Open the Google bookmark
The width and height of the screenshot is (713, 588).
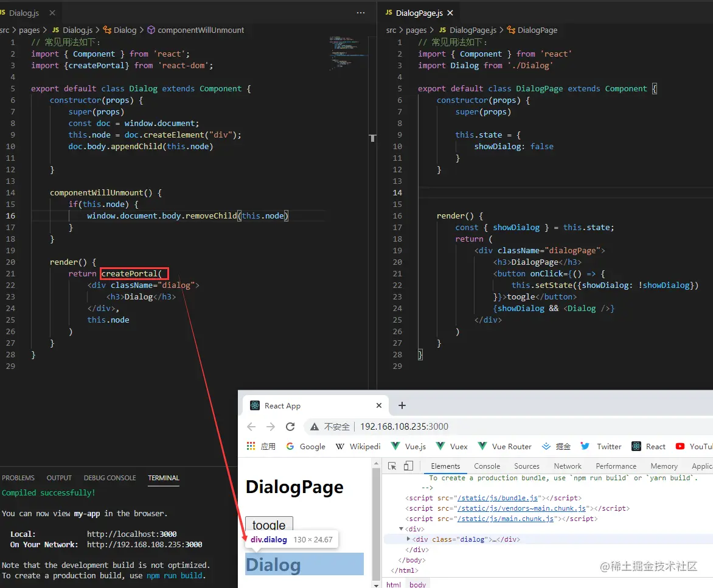305,446
